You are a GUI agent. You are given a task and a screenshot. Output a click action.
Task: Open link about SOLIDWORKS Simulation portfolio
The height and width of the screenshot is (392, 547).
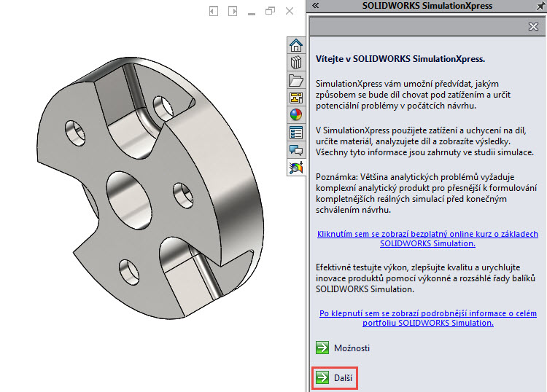[x=427, y=318]
